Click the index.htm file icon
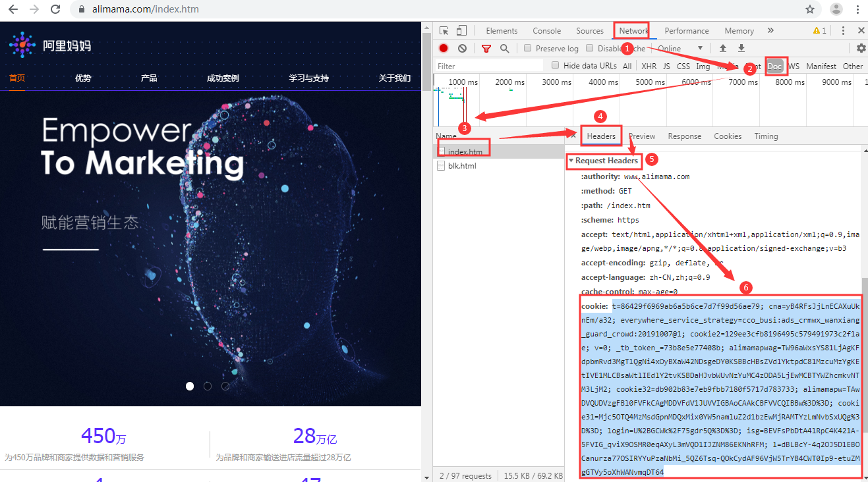868x482 pixels. click(x=442, y=151)
